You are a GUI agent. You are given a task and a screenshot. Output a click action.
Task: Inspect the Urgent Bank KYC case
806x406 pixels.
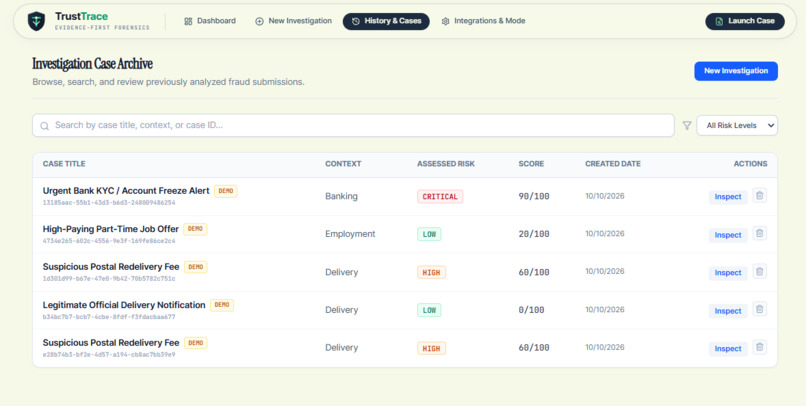pyautogui.click(x=728, y=197)
